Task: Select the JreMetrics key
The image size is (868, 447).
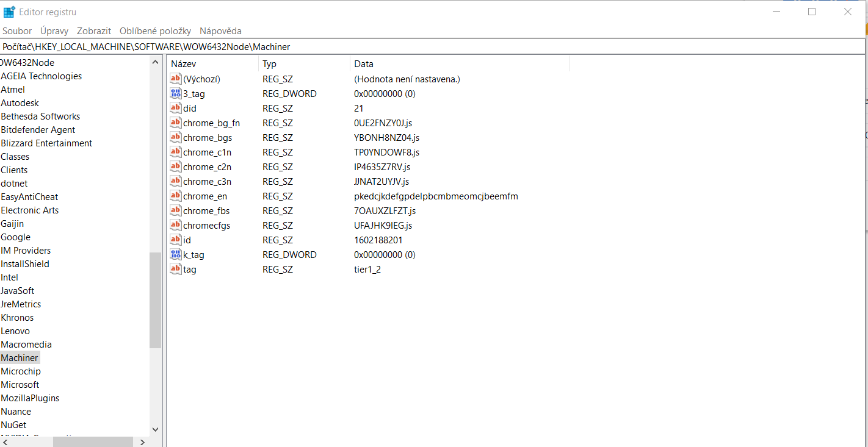Action: (x=21, y=304)
